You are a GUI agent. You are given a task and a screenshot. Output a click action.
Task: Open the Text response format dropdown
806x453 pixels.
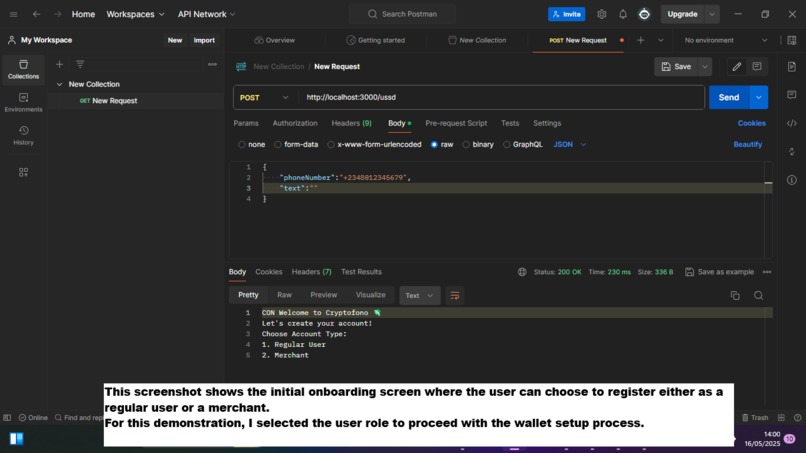pyautogui.click(x=419, y=296)
